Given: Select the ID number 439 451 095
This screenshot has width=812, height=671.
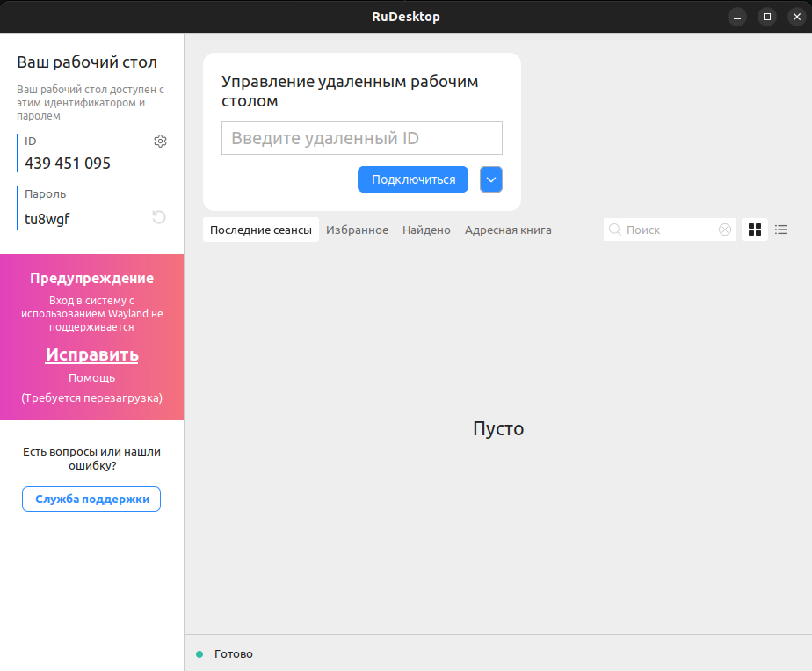Looking at the screenshot, I should 68,164.
